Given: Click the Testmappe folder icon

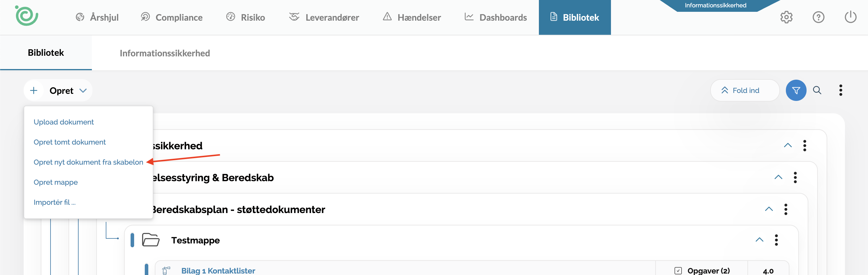Looking at the screenshot, I should coord(150,240).
